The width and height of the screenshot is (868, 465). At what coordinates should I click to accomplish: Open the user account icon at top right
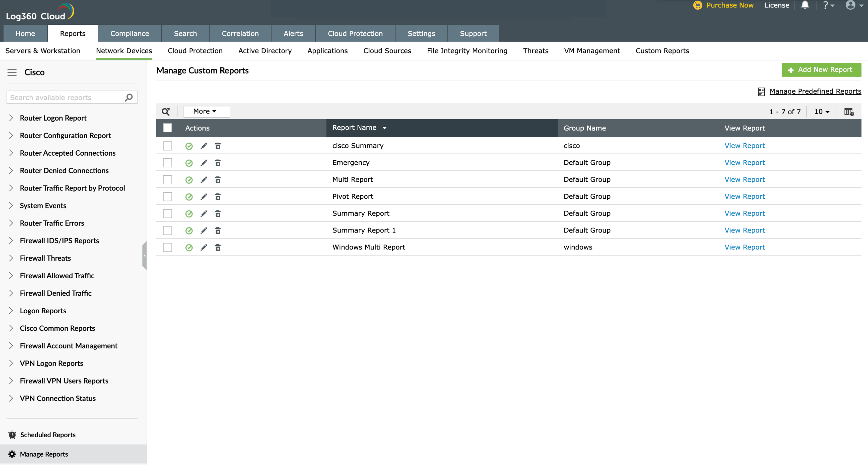[x=850, y=5]
